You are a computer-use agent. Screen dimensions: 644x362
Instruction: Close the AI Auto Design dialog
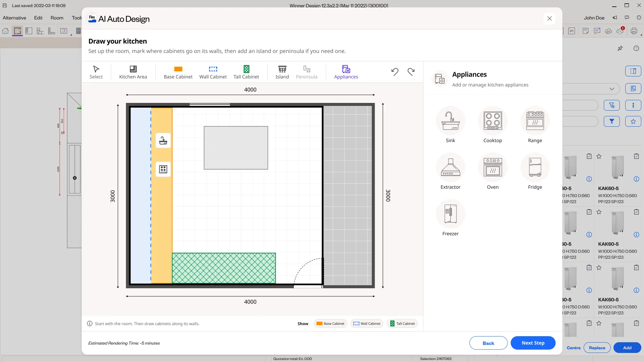(549, 18)
